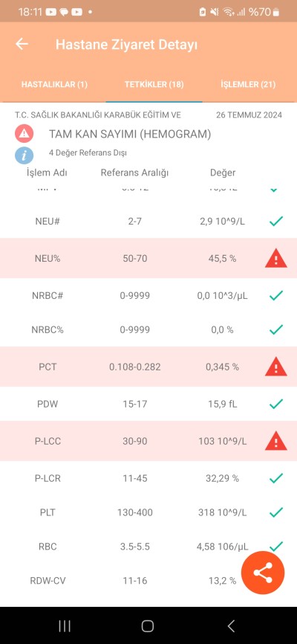Tap the green checkmark for NEU#
The image size is (297, 644).
[x=276, y=222]
